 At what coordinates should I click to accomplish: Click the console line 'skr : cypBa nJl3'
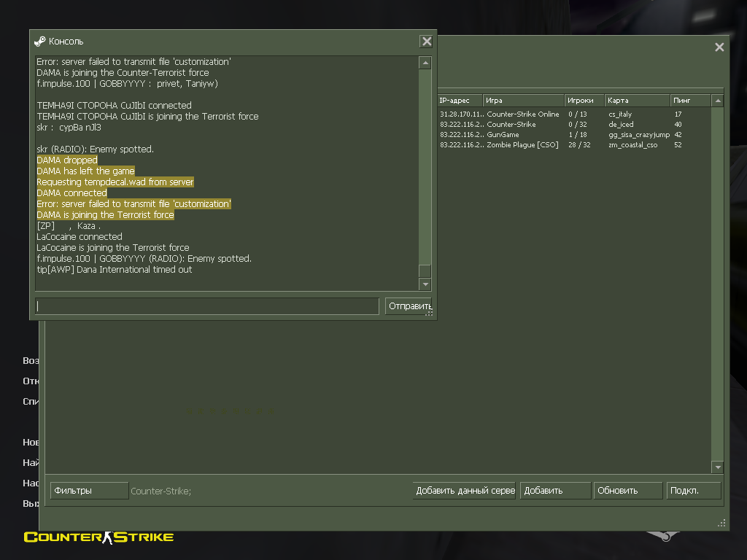69,128
